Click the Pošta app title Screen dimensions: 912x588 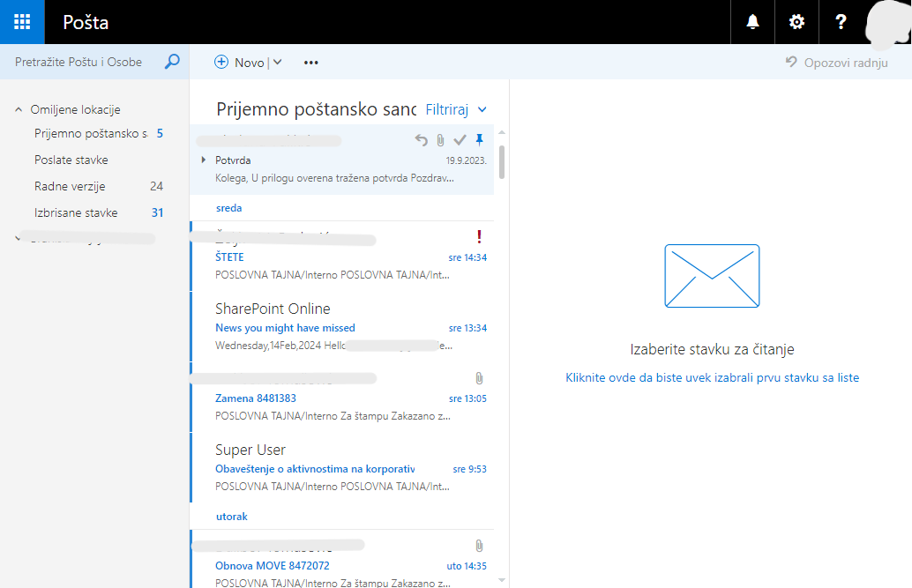pos(86,22)
